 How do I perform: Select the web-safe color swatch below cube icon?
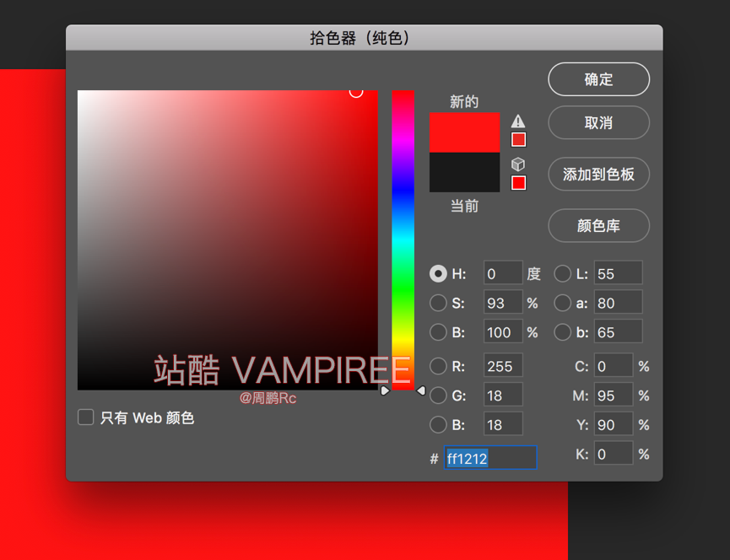pyautogui.click(x=519, y=183)
